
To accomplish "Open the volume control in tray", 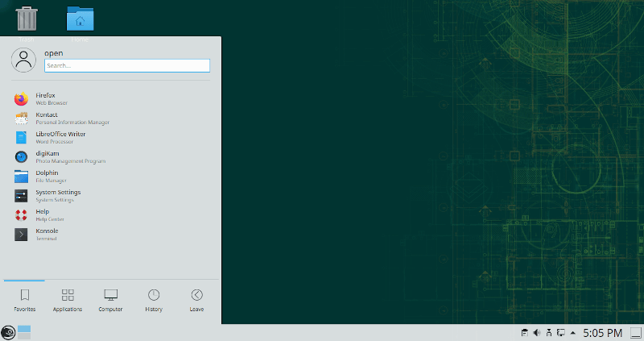I will coord(536,333).
